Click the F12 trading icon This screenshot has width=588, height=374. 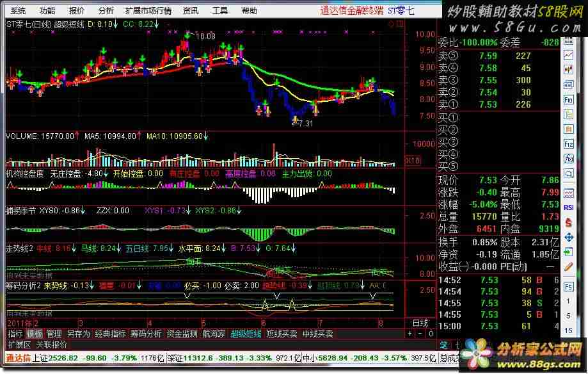(x=569, y=144)
